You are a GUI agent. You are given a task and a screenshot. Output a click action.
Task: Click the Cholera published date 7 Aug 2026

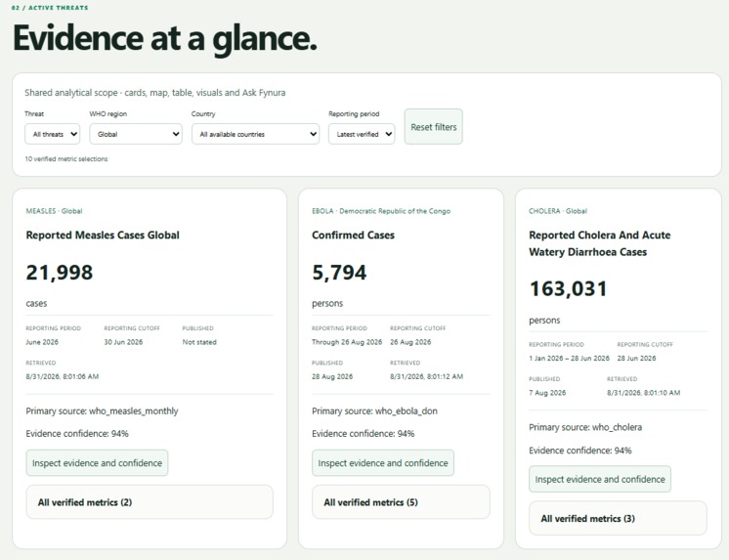point(547,393)
